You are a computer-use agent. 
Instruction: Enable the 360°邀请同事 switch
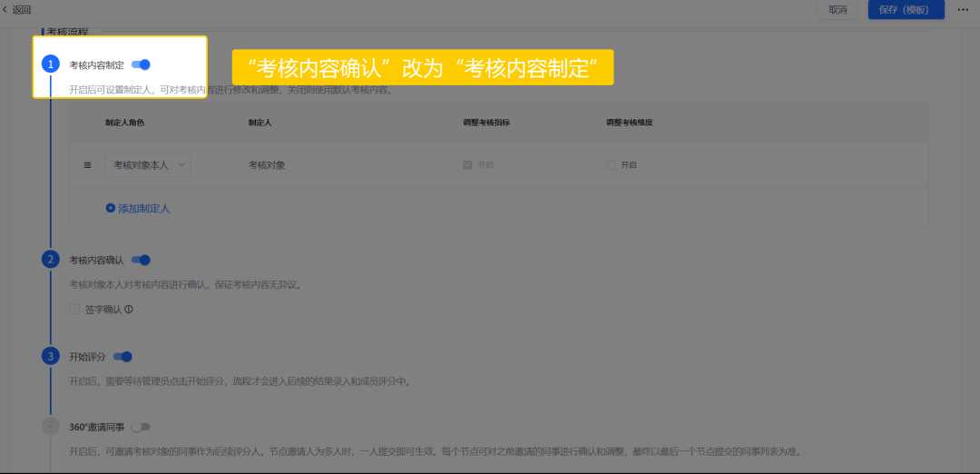141,427
